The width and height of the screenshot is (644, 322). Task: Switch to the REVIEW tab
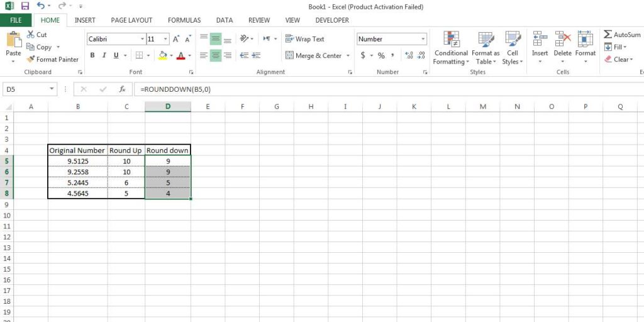(x=259, y=20)
